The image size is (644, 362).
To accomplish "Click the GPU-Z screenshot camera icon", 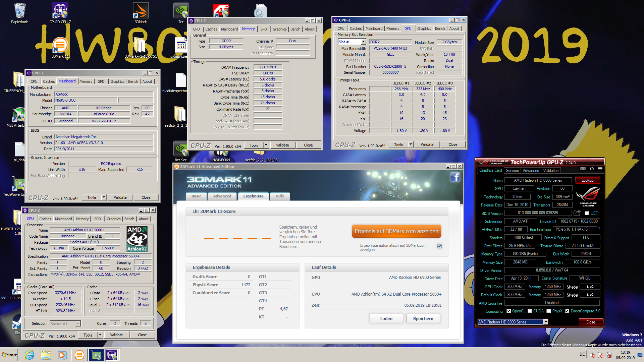I will [583, 169].
